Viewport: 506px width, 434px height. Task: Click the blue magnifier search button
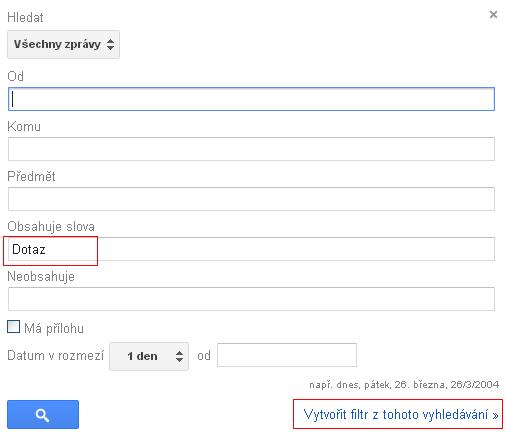coord(43,414)
